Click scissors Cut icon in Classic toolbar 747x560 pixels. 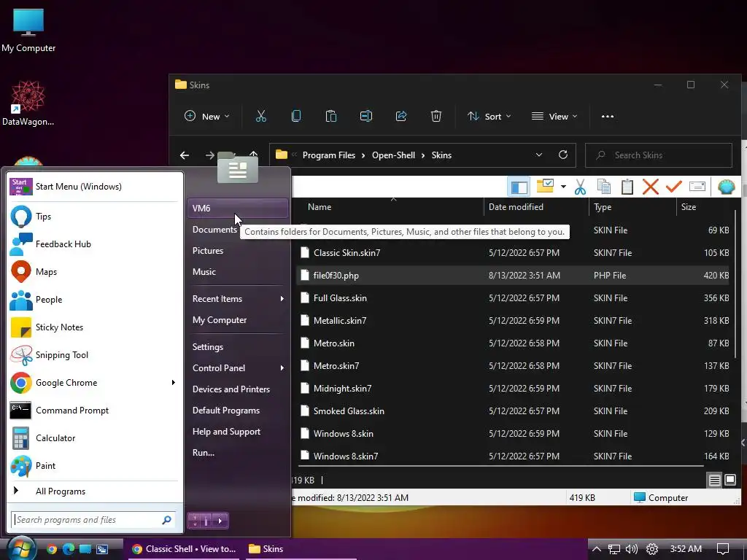click(x=580, y=187)
